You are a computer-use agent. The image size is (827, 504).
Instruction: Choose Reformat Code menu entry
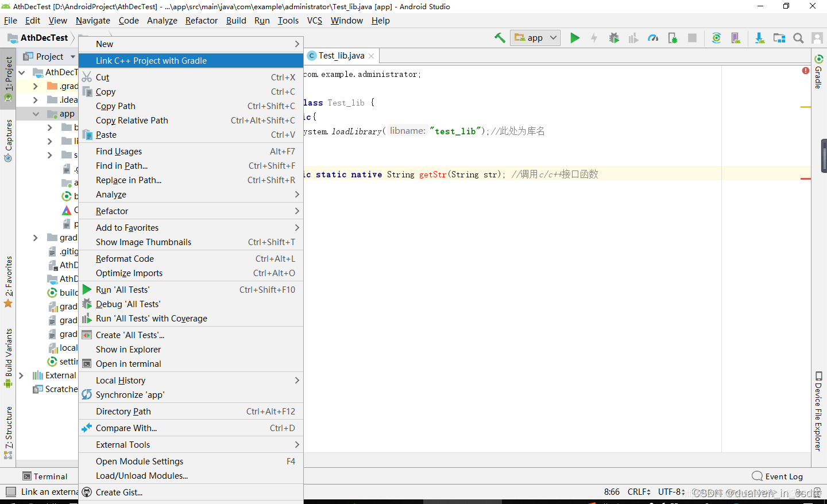coord(191,259)
